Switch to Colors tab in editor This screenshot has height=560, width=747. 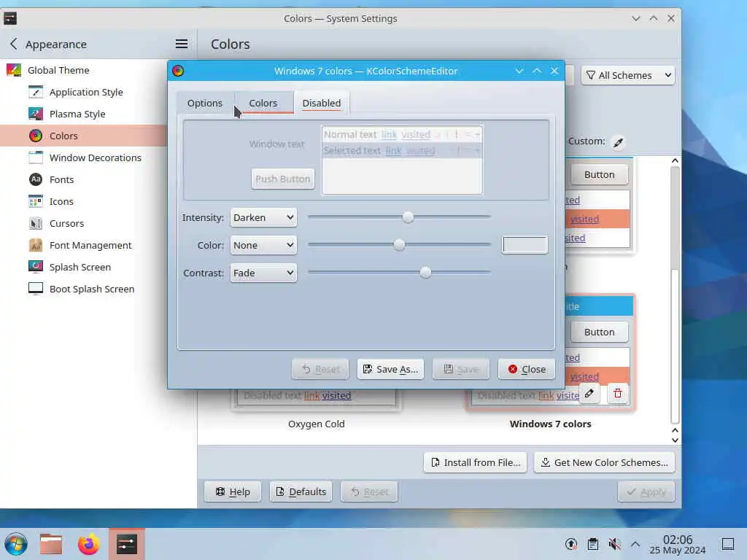click(263, 103)
